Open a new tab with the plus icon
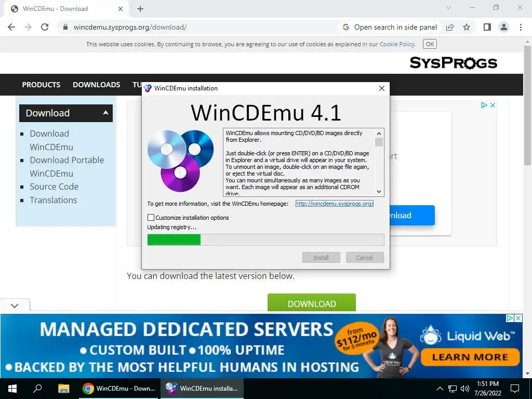 140,9
